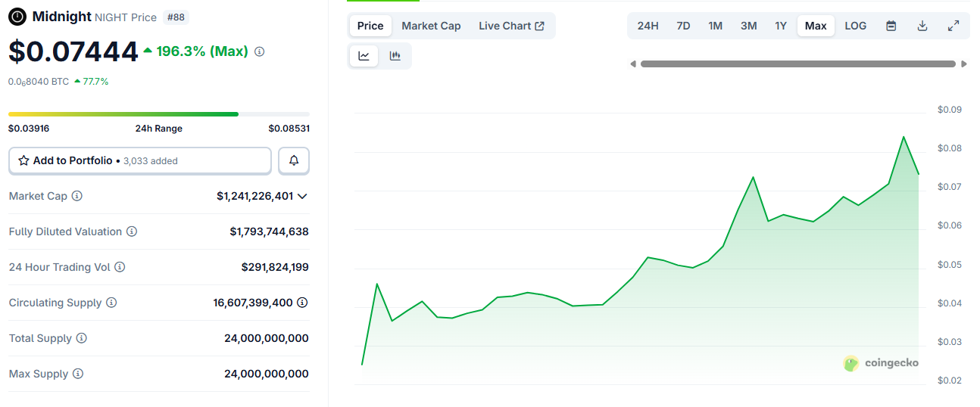This screenshot has width=980, height=407.
Task: Switch to candlestick chart view icon
Action: (x=395, y=56)
